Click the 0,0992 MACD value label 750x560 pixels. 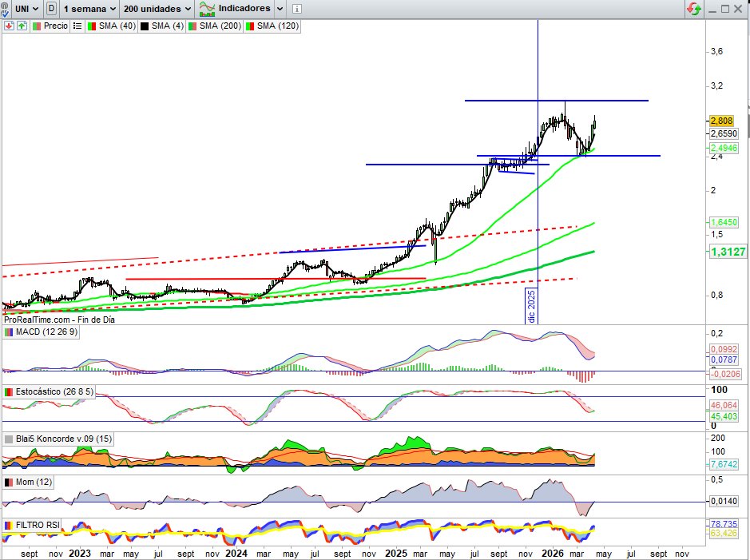pos(724,349)
